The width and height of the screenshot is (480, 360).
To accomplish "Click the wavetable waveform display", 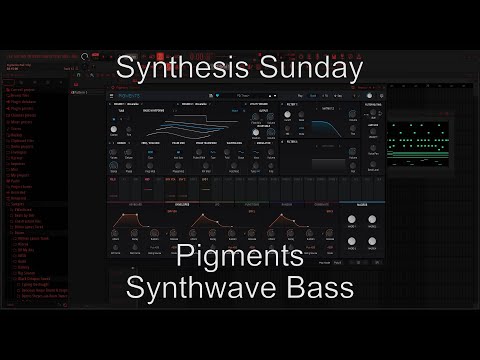I will pos(192,126).
